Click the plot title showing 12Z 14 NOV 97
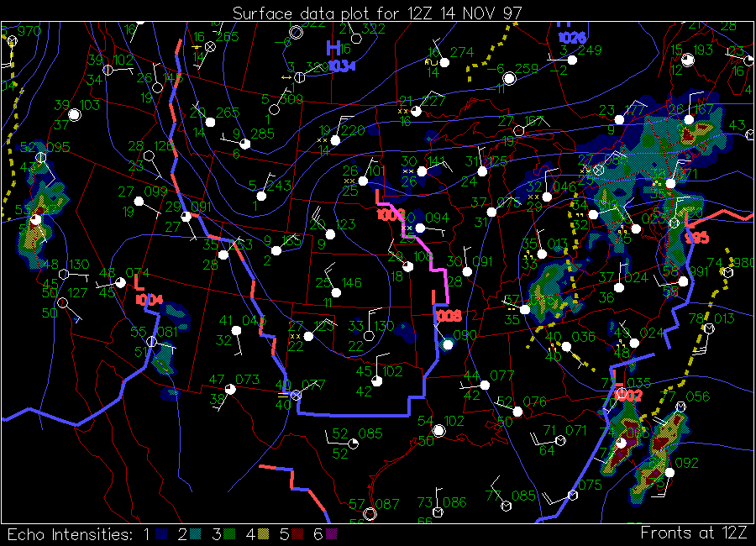Image resolution: width=756 pixels, height=546 pixels. click(377, 13)
